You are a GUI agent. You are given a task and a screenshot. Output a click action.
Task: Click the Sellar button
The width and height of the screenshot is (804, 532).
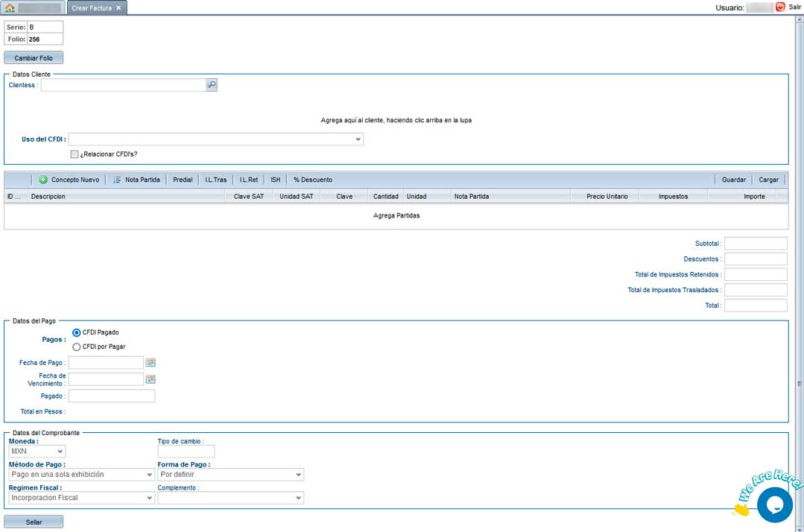[34, 522]
